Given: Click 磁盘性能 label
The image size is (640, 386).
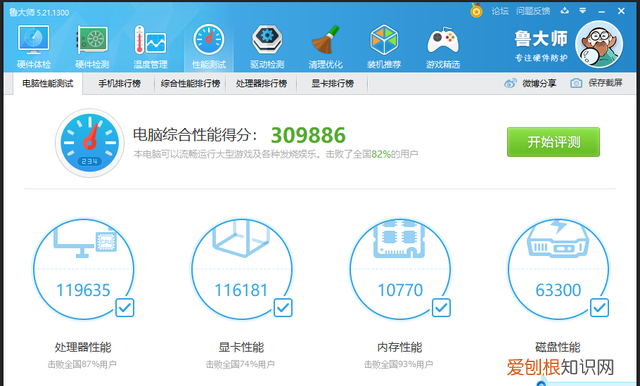Looking at the screenshot, I should [558, 347].
